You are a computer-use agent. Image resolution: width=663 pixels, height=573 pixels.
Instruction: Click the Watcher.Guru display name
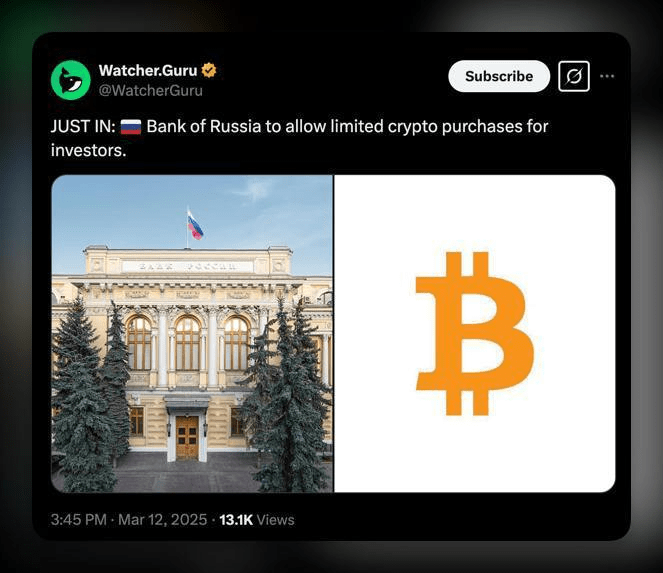(x=148, y=71)
